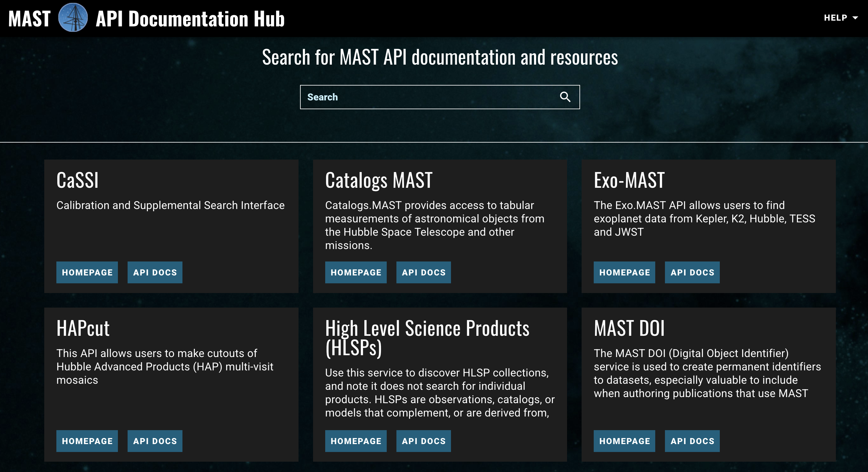Image resolution: width=868 pixels, height=472 pixels.
Task: Click the Digital Object Identifier description text
Action: 707,373
